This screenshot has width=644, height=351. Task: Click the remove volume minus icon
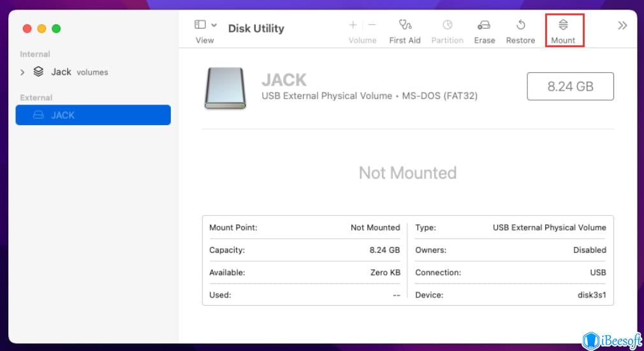coord(372,25)
